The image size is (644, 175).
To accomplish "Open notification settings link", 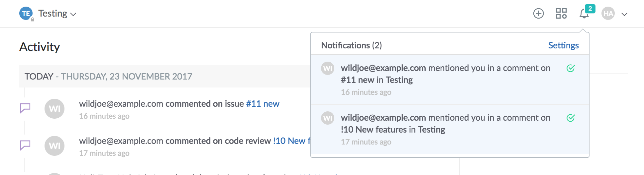I will click(x=563, y=45).
